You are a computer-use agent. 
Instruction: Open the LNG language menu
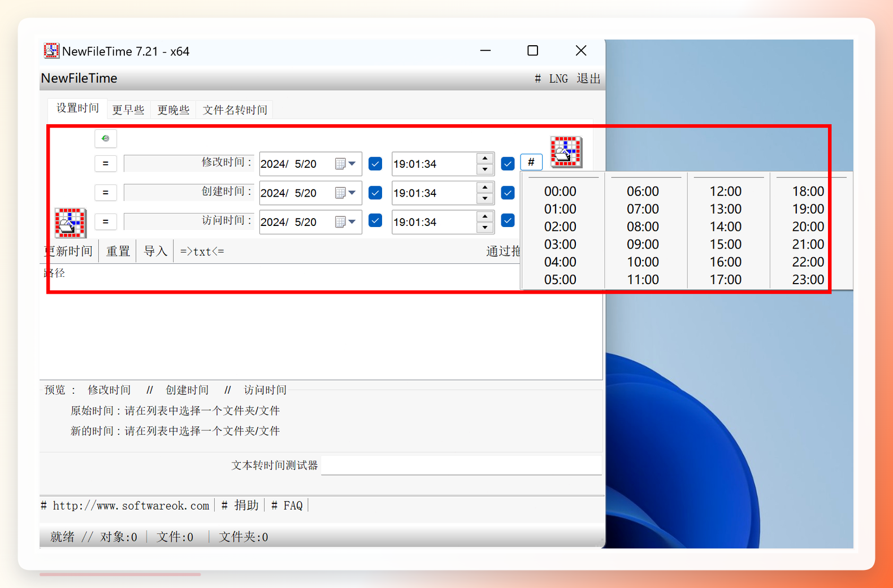[558, 79]
